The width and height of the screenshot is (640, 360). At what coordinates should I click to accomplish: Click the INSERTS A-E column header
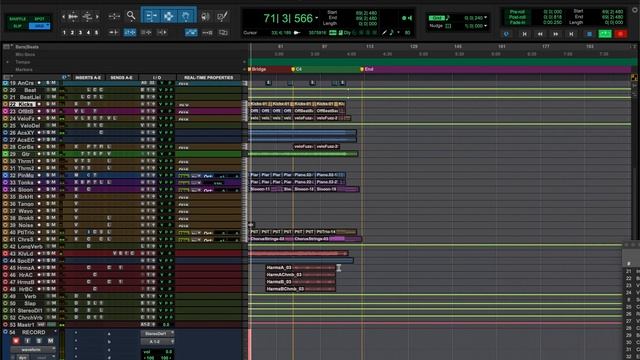[88, 78]
